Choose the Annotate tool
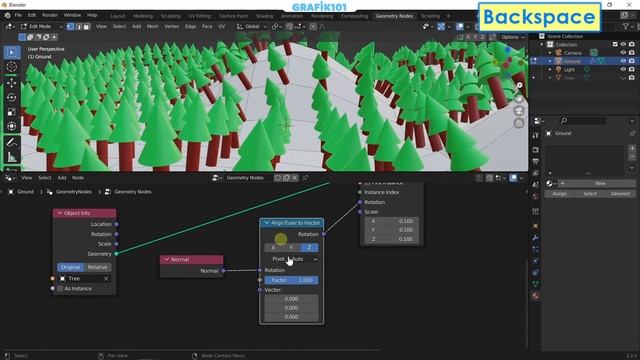The height and width of the screenshot is (360, 640). pos(11,142)
